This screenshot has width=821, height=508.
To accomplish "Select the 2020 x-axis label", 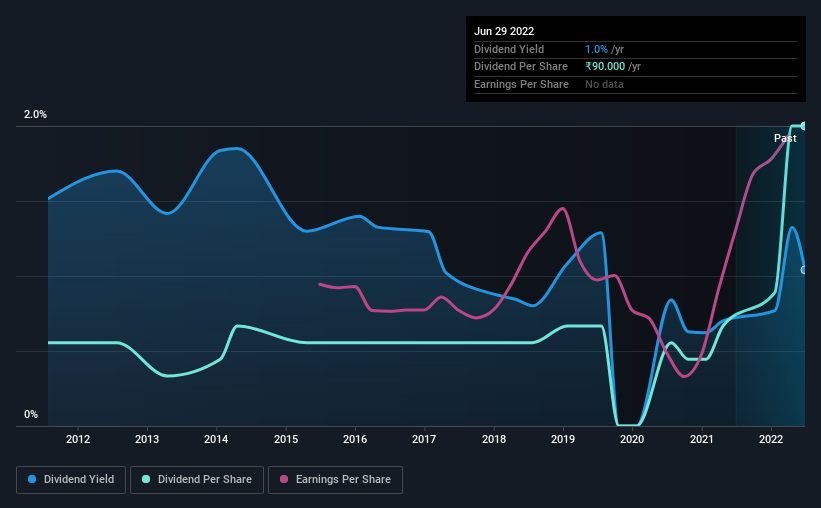I will (x=632, y=439).
